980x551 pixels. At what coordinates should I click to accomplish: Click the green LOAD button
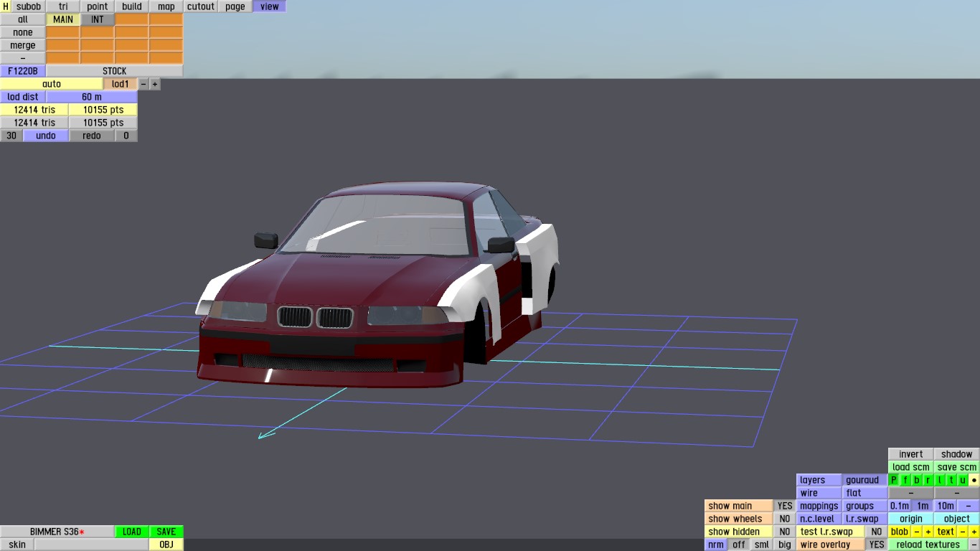[x=132, y=532]
